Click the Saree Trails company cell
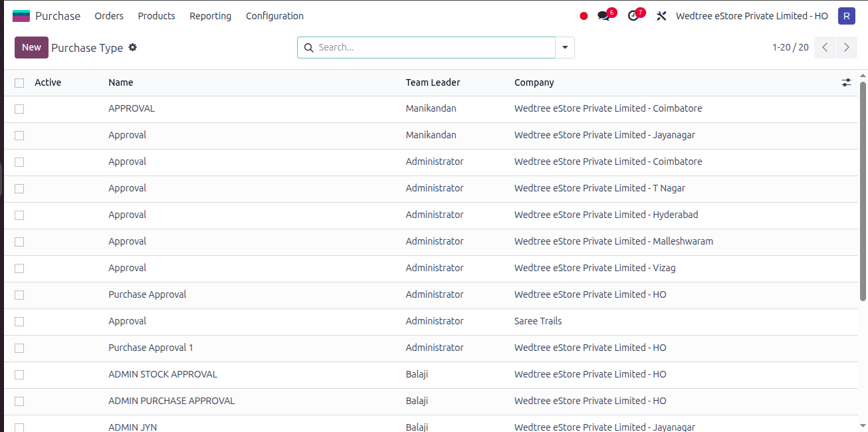 tap(538, 321)
